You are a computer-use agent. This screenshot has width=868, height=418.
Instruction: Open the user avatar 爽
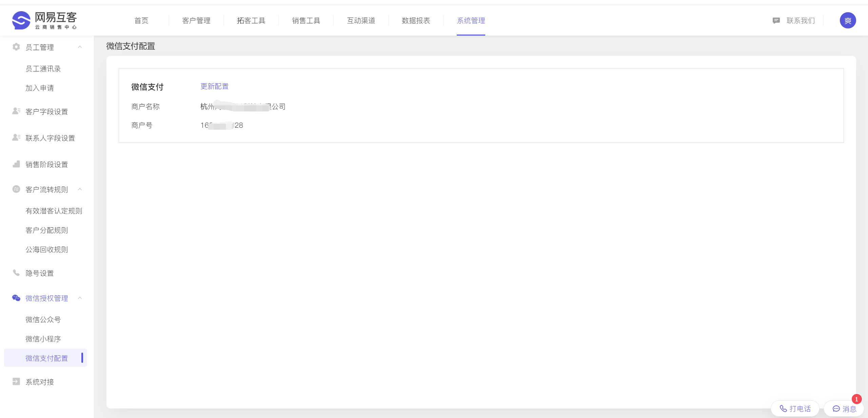point(848,21)
